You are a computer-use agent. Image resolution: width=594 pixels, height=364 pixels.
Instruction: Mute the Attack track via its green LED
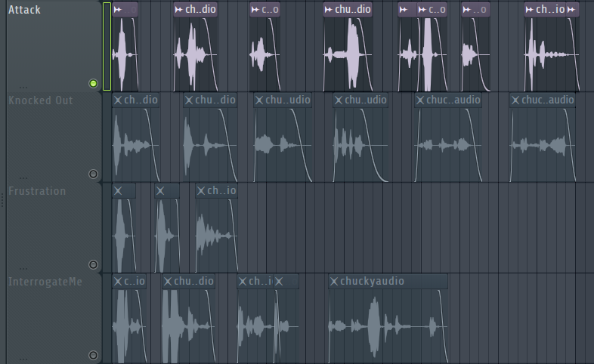(93, 83)
